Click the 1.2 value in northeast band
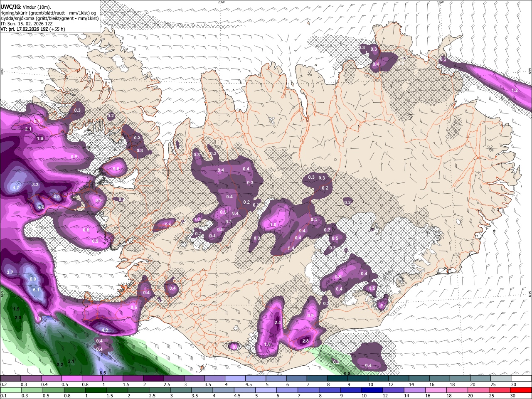This screenshot has height=399, width=532. (515, 90)
